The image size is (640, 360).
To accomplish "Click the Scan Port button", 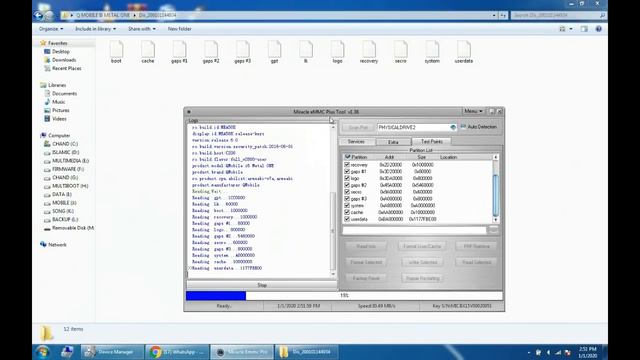I will tap(358, 127).
